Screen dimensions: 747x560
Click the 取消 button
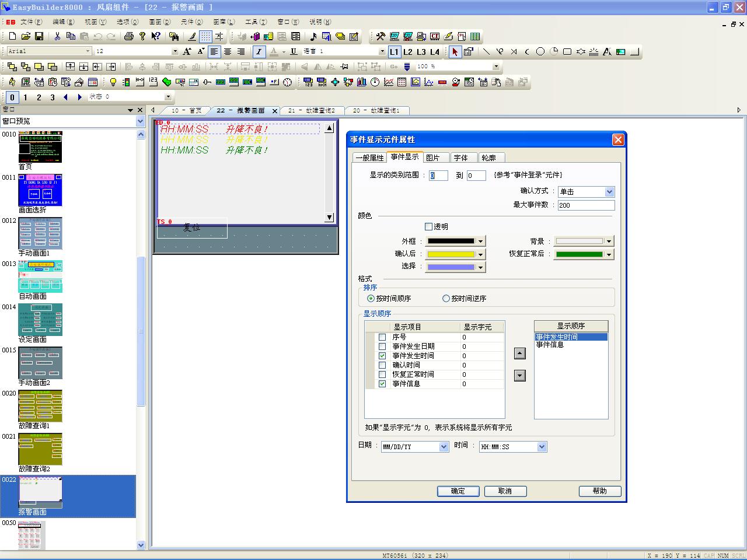[x=505, y=491]
